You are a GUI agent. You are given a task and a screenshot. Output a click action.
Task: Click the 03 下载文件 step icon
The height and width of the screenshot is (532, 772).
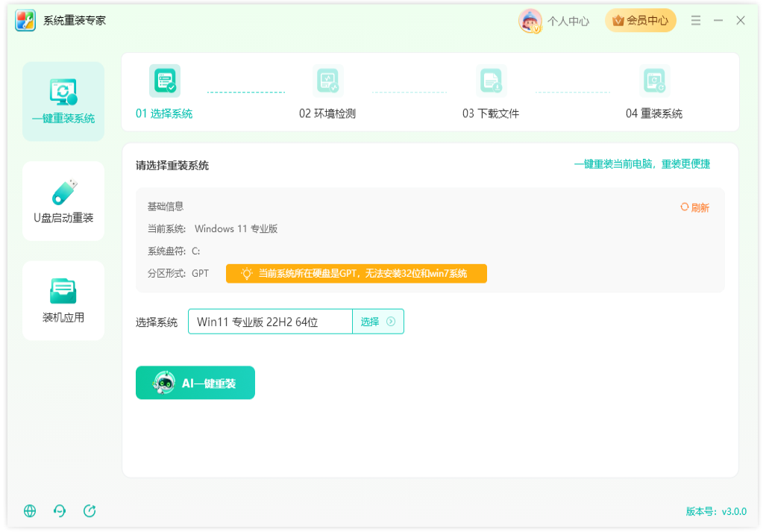pyautogui.click(x=491, y=81)
